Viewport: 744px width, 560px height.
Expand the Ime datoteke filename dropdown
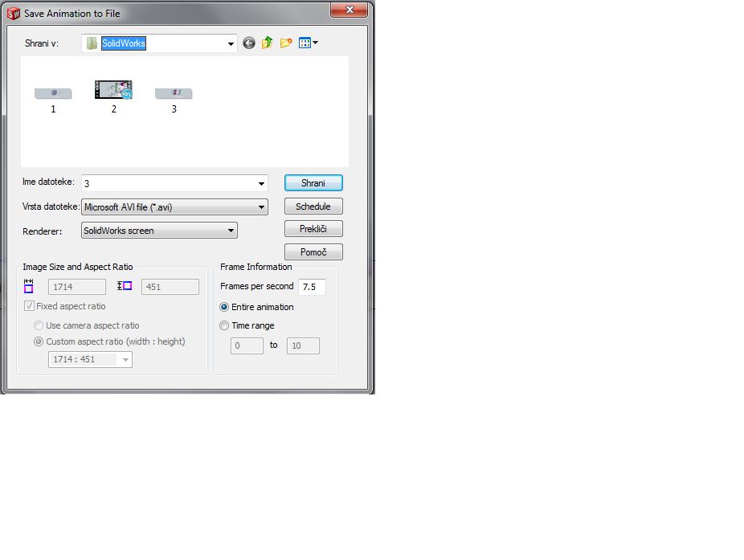[x=261, y=183]
